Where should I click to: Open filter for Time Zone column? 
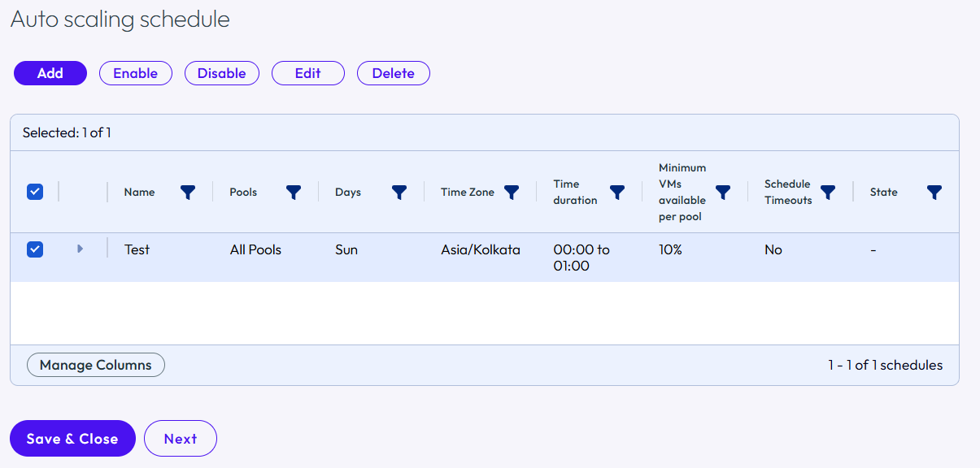pyautogui.click(x=512, y=193)
